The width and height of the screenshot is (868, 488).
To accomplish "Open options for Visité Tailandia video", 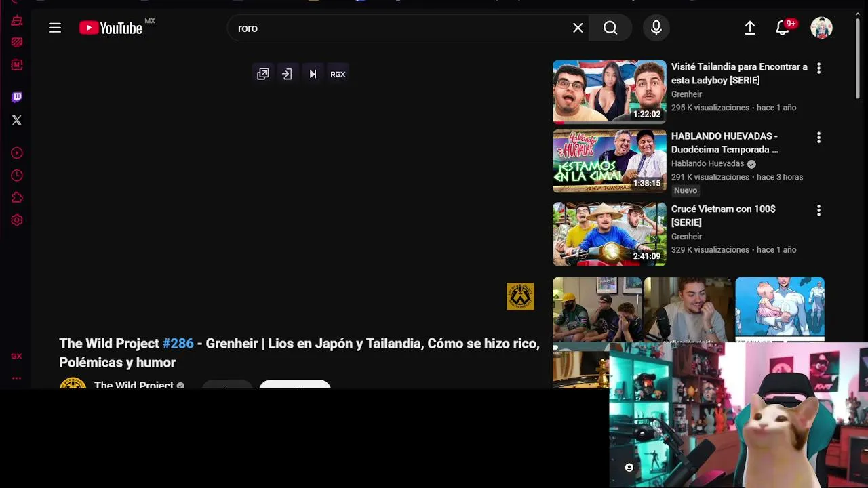I will tap(818, 68).
